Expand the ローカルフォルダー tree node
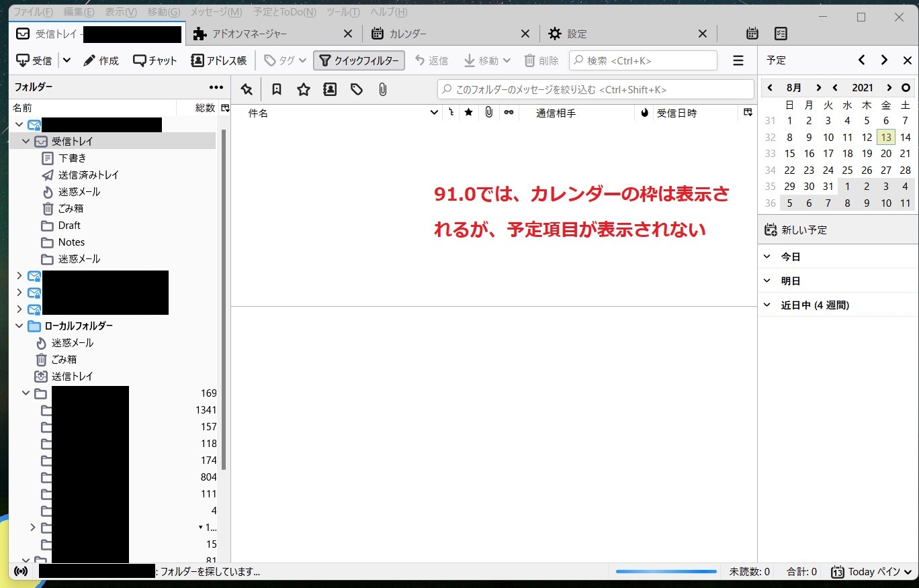This screenshot has width=919, height=588. 19,326
